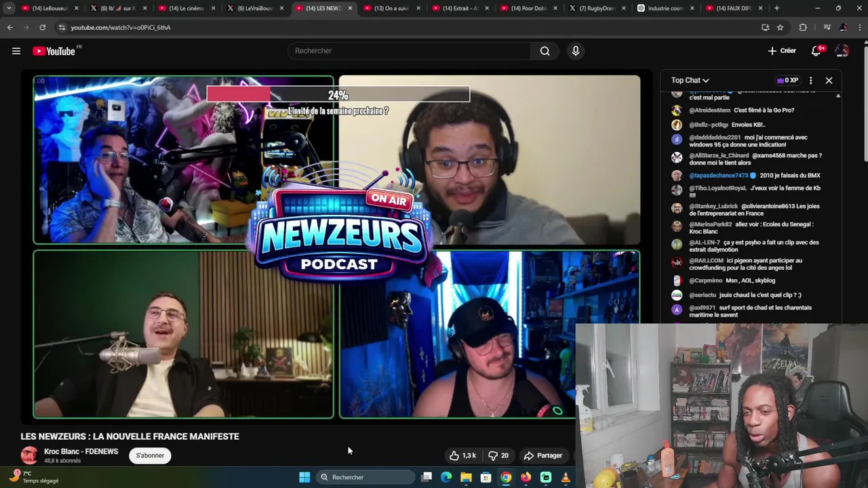
Task: Open the weather widget showing 7°C
Action: click(34, 477)
